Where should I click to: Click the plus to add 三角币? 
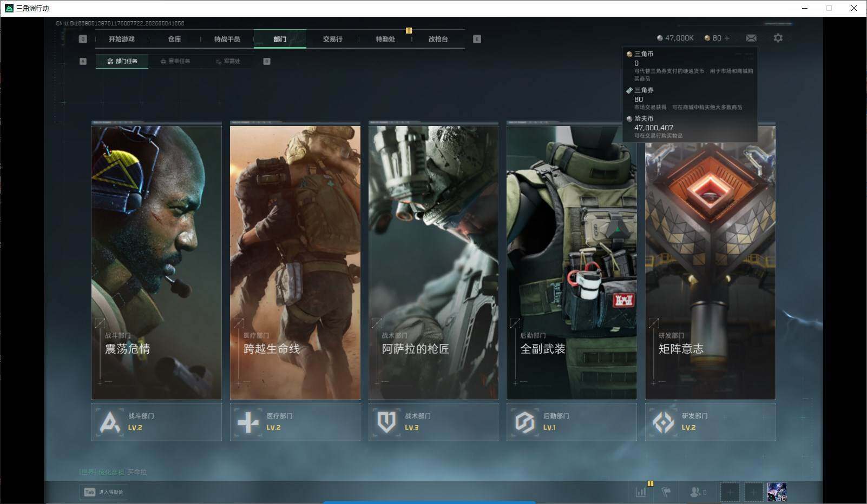(727, 38)
